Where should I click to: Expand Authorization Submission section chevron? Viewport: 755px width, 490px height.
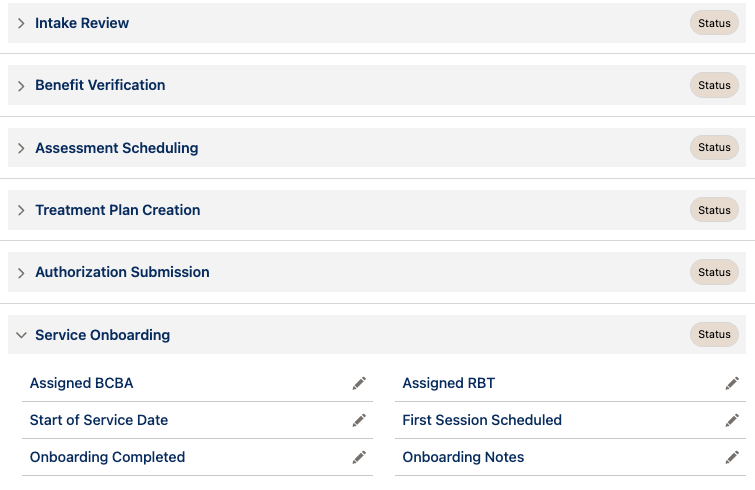pos(21,272)
